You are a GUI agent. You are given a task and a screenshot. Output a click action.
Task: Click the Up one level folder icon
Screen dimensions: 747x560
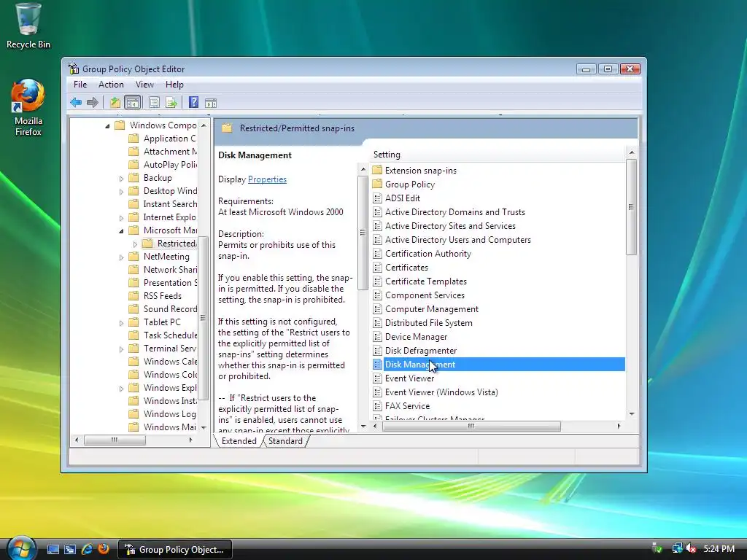[115, 102]
